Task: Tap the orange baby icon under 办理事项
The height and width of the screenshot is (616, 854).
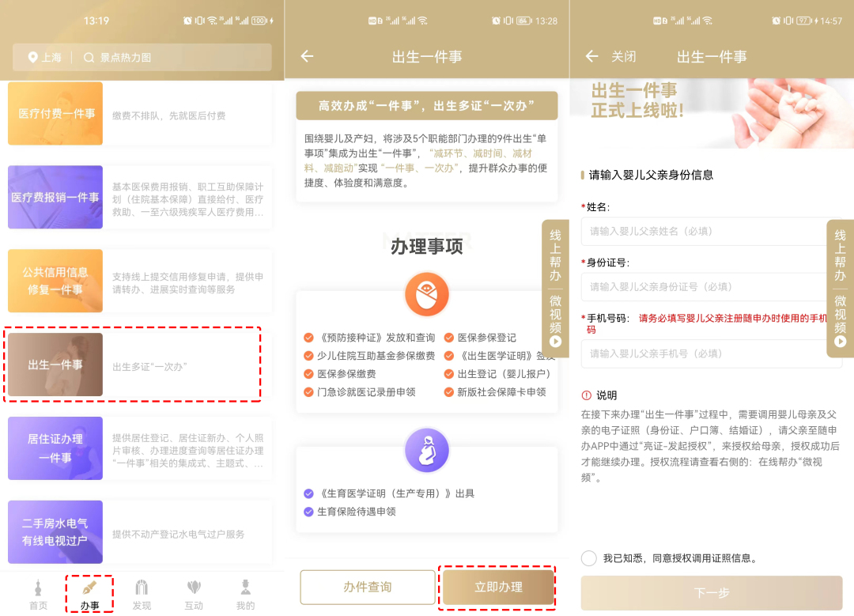Action: pyautogui.click(x=426, y=294)
